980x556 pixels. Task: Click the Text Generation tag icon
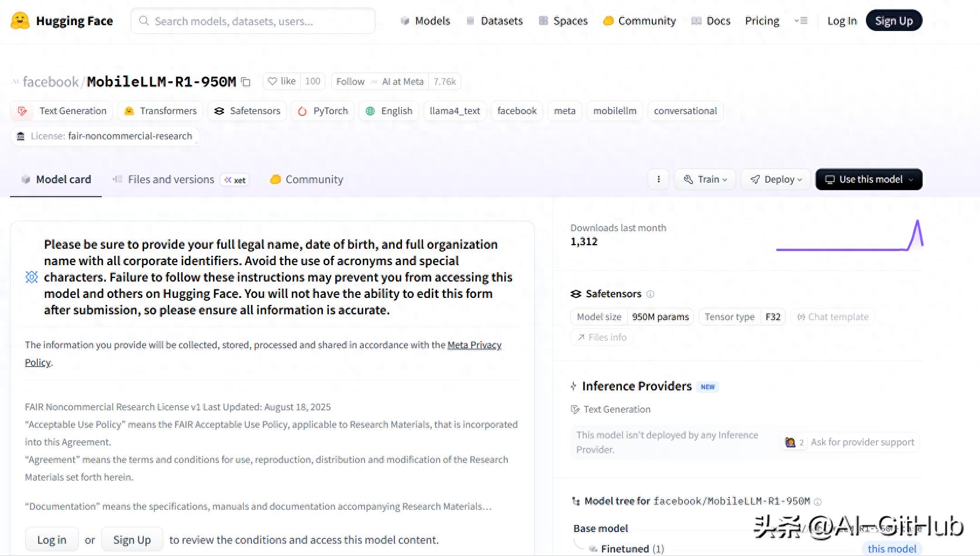click(x=23, y=111)
